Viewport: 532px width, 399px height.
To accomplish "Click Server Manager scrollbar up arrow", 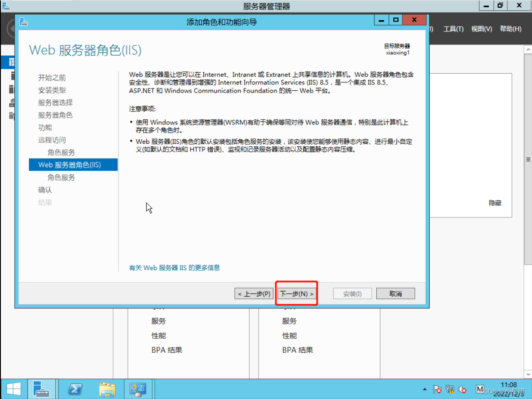I will tap(528, 49).
